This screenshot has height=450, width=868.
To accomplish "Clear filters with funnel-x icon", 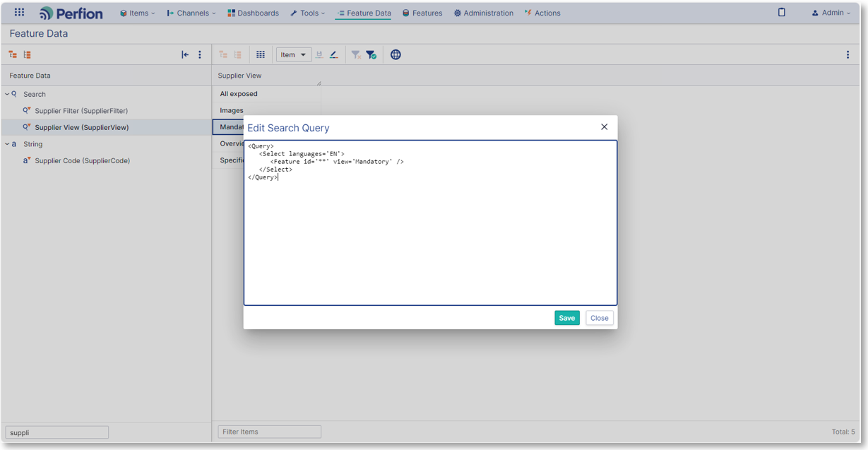I will (356, 54).
